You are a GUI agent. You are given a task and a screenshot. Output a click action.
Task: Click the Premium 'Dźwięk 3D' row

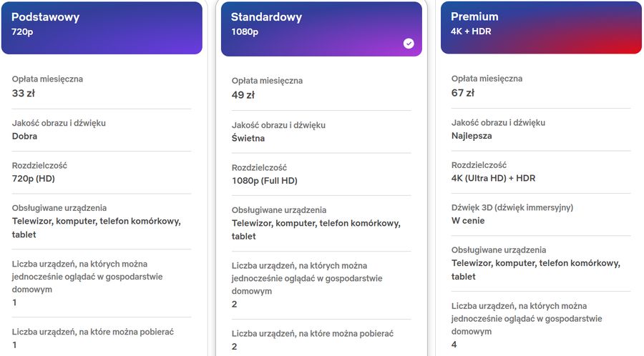click(x=541, y=214)
